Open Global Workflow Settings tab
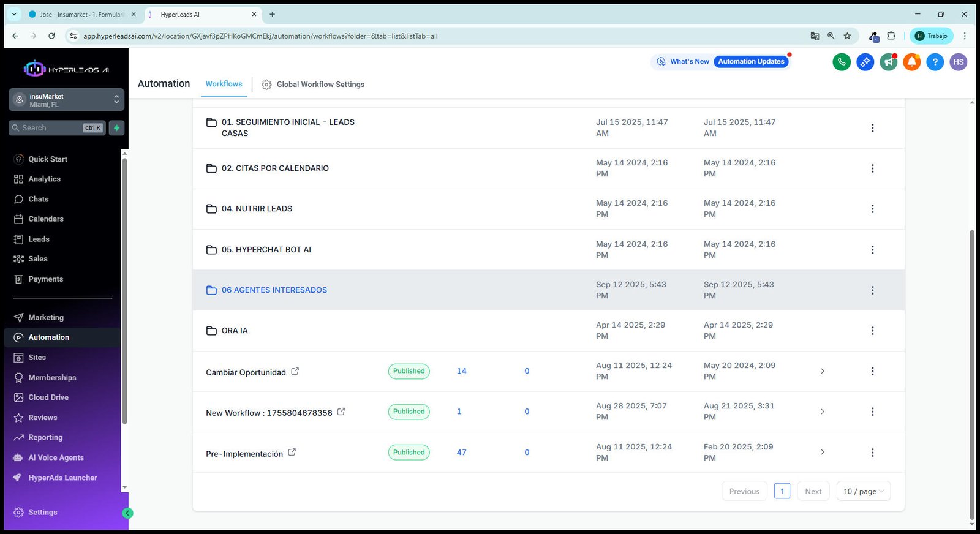This screenshot has width=980, height=534. [313, 85]
